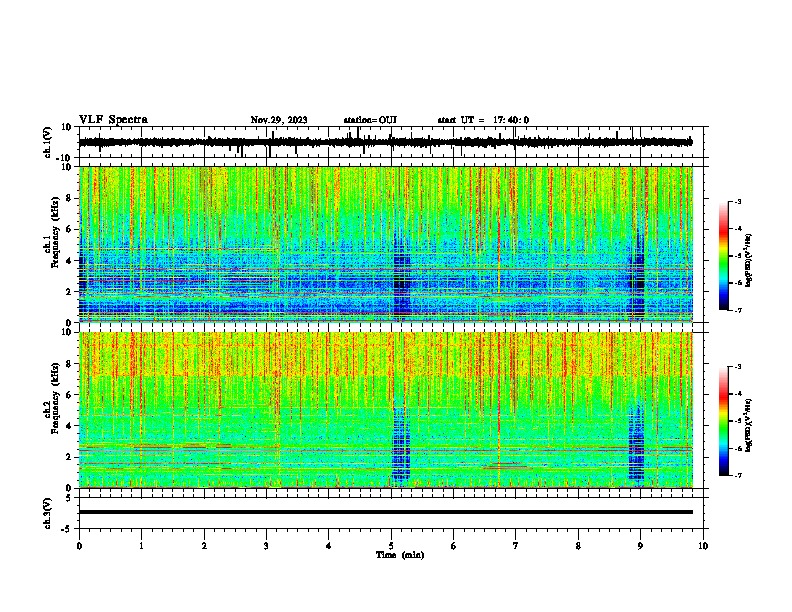Click the 'ch.3(V)' axis label
792x612 pixels.
tap(48, 514)
